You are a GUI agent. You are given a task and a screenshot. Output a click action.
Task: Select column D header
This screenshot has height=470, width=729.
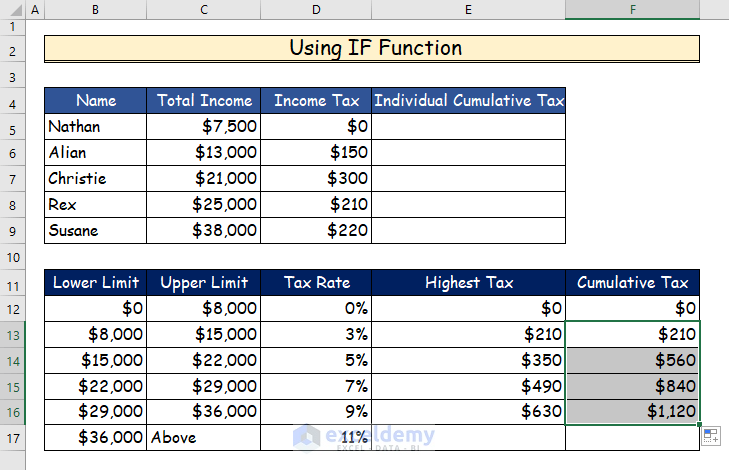(x=316, y=9)
